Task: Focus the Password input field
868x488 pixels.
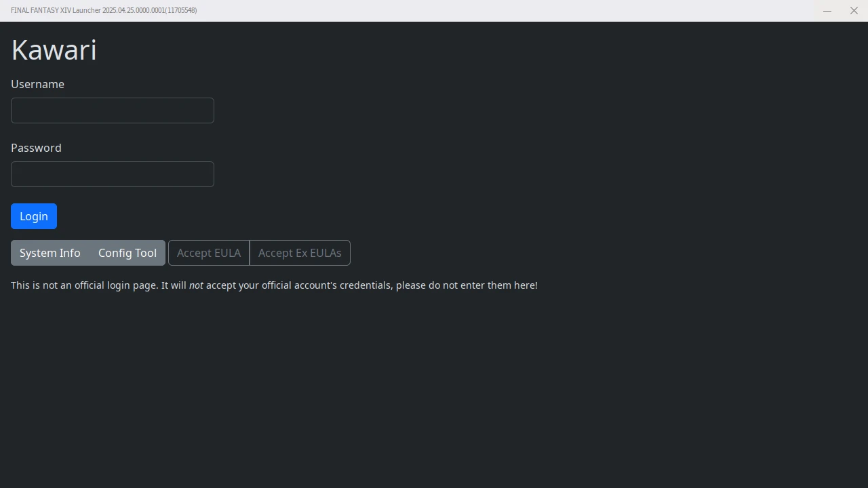Action: [113, 174]
